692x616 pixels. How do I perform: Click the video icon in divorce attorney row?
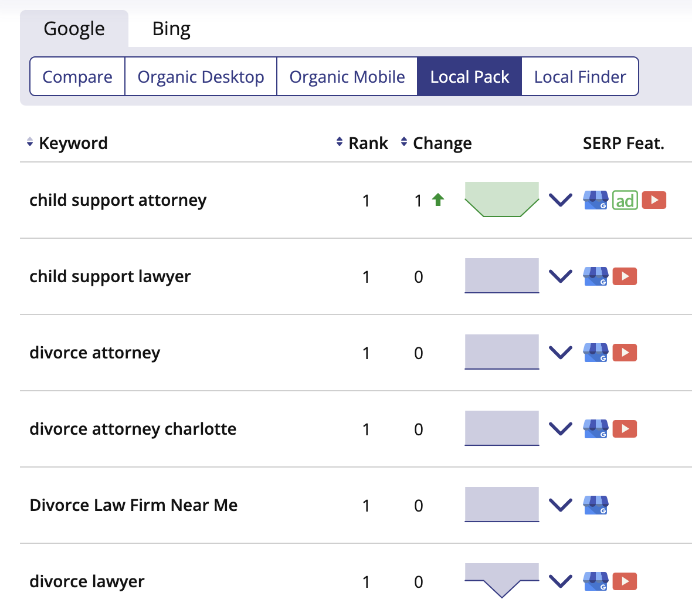point(625,353)
